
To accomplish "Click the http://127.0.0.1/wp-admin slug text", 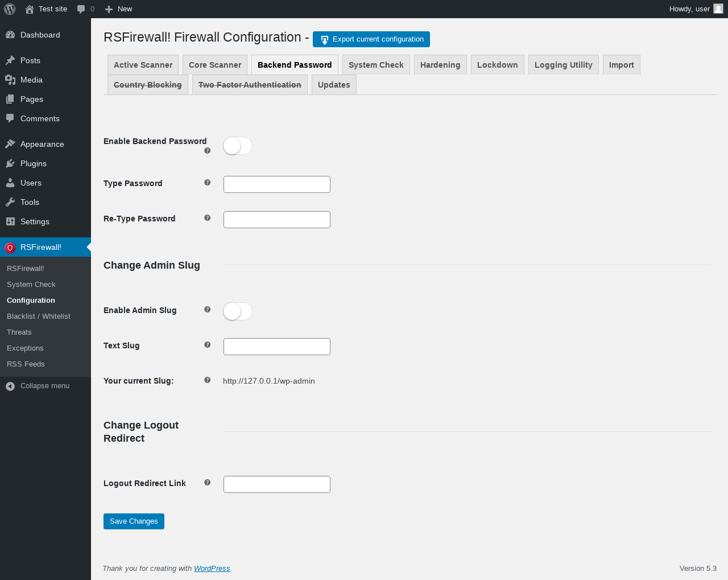I will coord(269,381).
